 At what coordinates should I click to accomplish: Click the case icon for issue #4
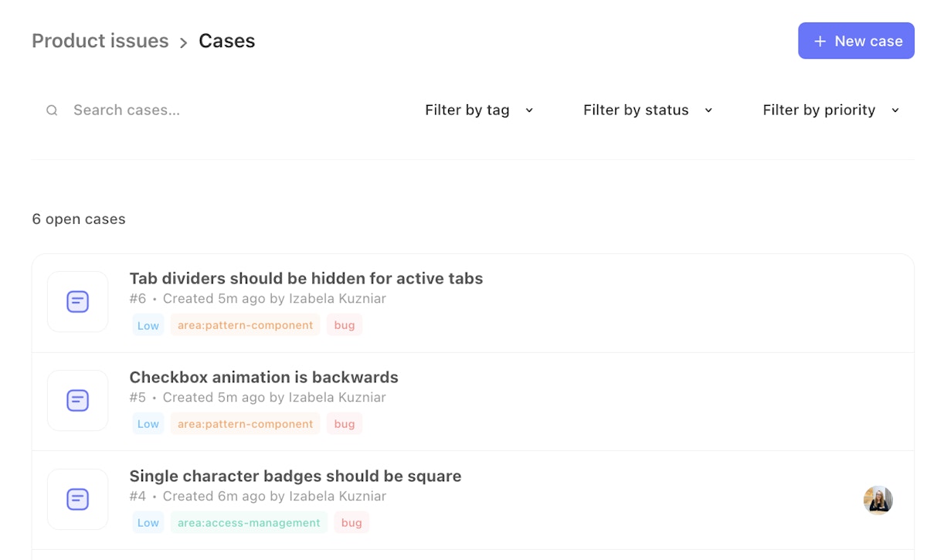(77, 499)
